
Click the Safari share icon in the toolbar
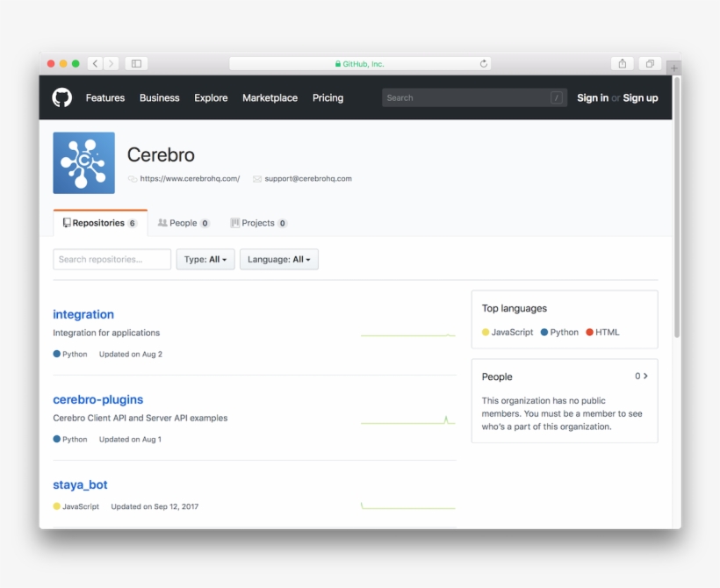click(x=622, y=63)
